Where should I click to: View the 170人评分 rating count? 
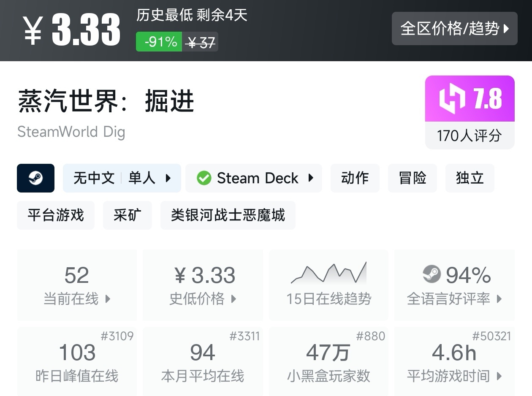pyautogui.click(x=470, y=136)
